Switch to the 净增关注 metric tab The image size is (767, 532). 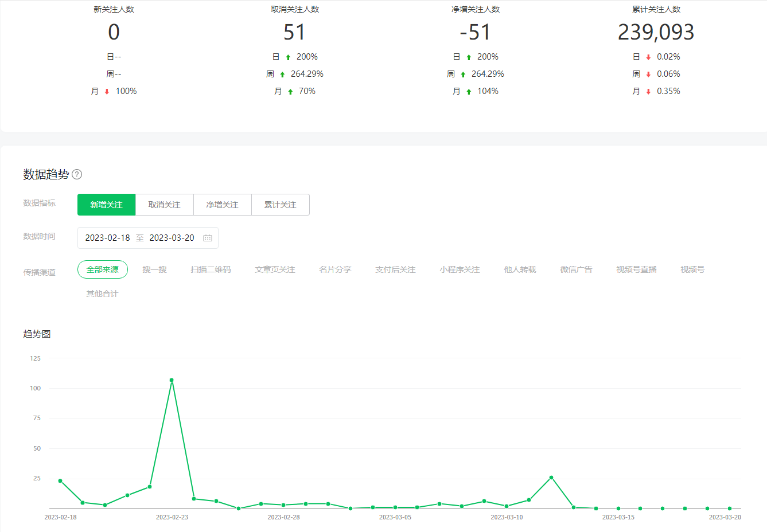click(x=222, y=205)
